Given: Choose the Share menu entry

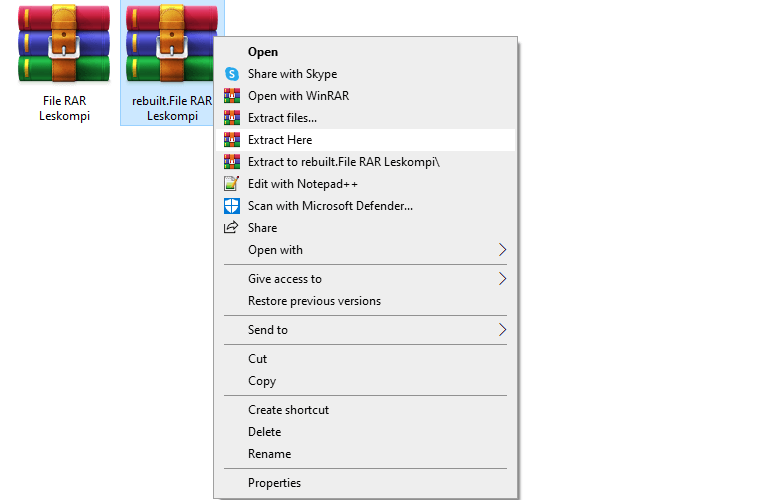Looking at the screenshot, I should click(366, 227).
